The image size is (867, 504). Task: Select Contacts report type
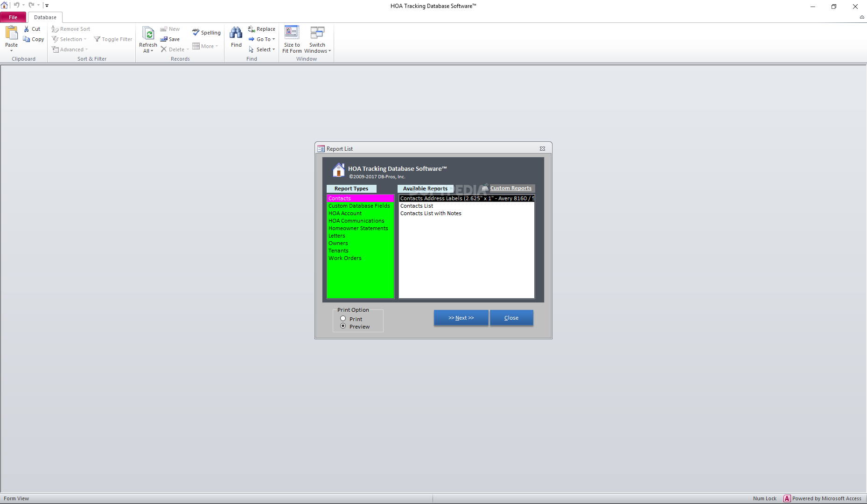(360, 198)
